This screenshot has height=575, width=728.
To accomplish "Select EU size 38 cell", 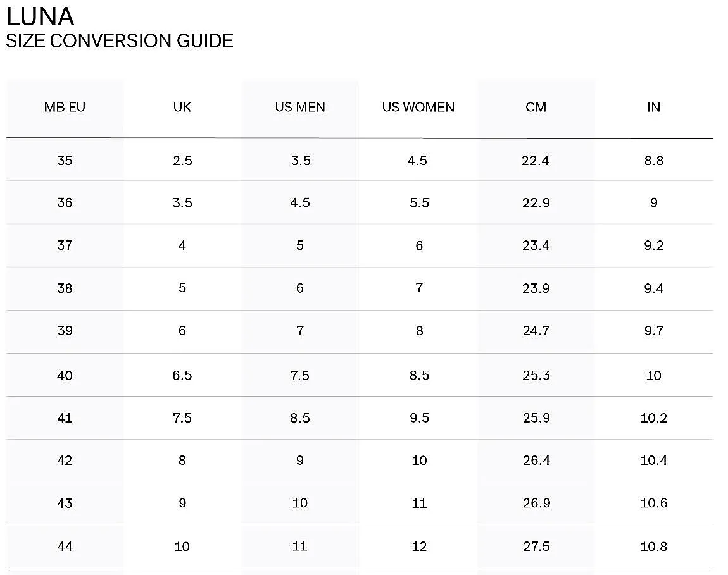I will point(65,288).
